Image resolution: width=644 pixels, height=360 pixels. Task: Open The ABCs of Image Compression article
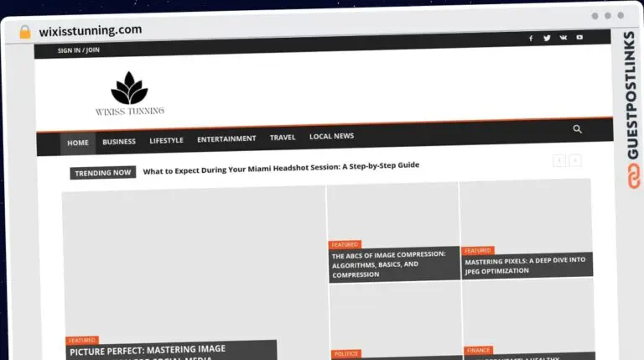pos(388,264)
